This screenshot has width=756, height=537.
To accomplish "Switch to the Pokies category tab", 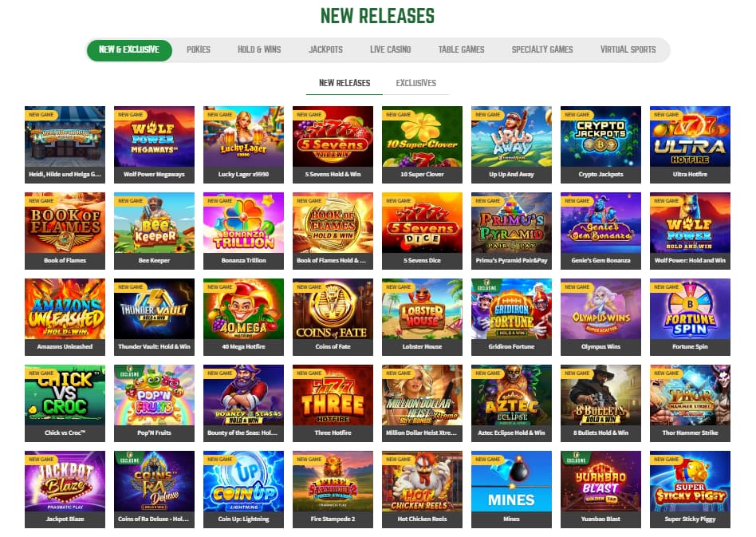I will tap(198, 49).
